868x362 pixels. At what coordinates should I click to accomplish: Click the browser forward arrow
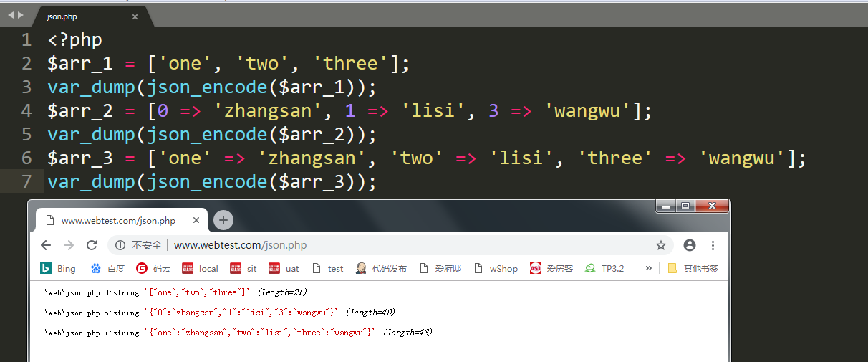(69, 245)
